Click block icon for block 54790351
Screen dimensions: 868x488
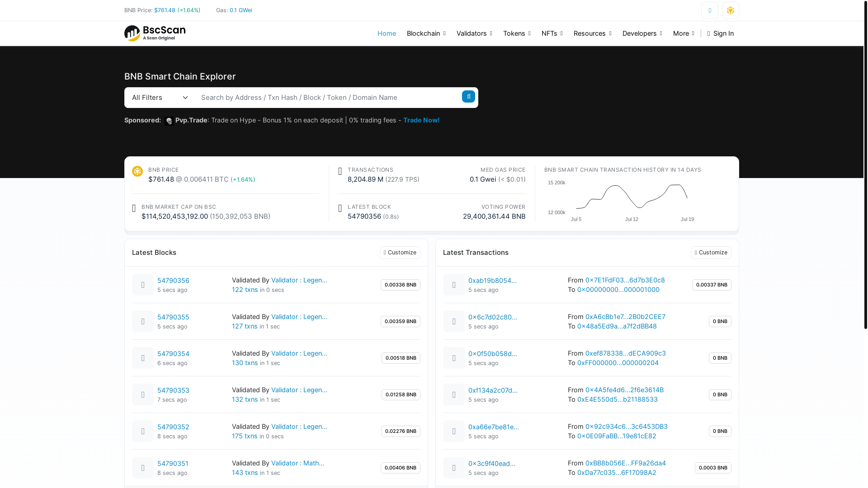coord(143,468)
